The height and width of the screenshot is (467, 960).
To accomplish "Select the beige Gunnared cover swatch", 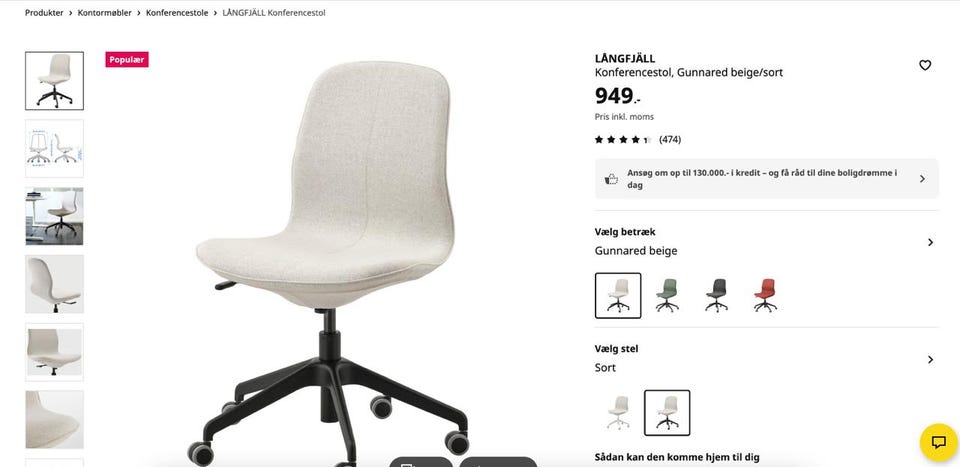I will coord(618,296).
